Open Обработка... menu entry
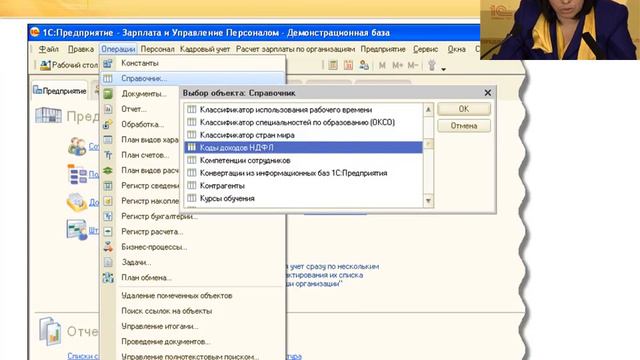This screenshot has height=360, width=640. (x=142, y=124)
